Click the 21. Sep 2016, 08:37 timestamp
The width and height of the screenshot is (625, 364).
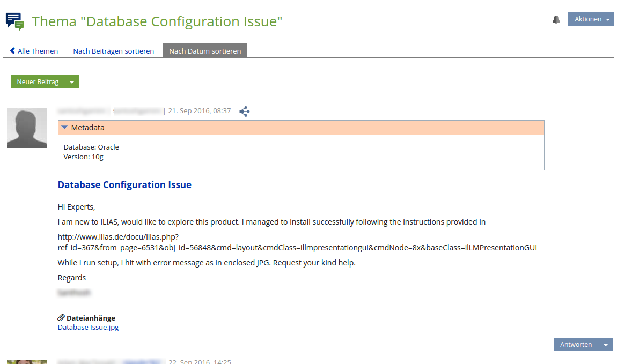click(x=199, y=111)
